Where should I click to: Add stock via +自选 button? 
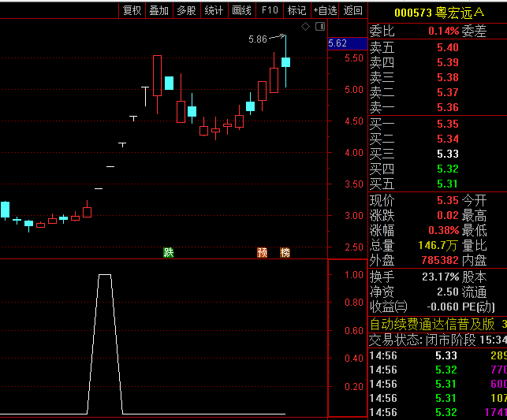tap(325, 10)
